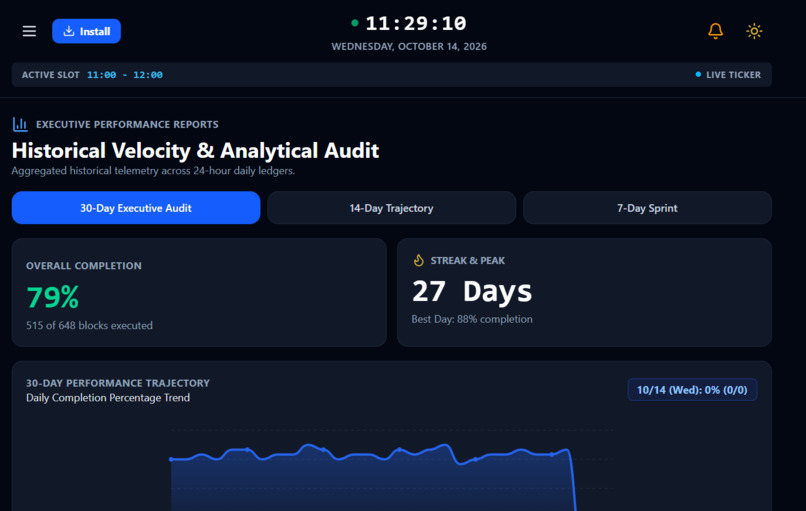Click the flame icon beside Streak & Peak

click(418, 261)
